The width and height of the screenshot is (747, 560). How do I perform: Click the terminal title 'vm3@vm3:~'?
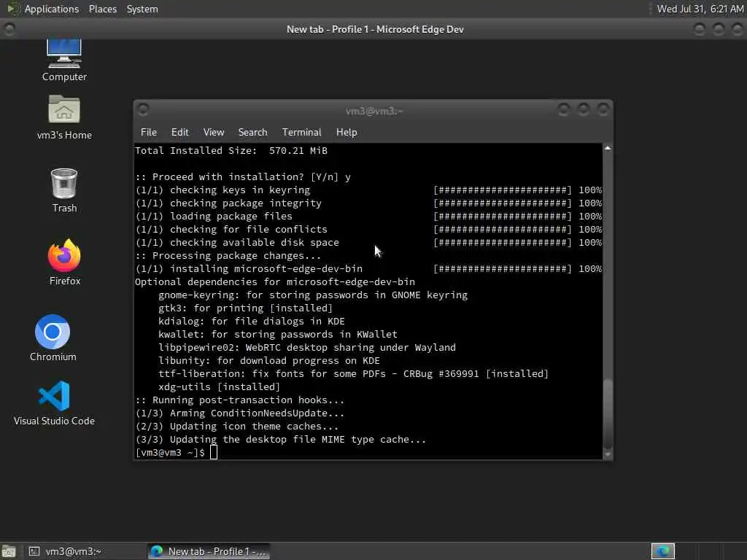[x=374, y=111]
